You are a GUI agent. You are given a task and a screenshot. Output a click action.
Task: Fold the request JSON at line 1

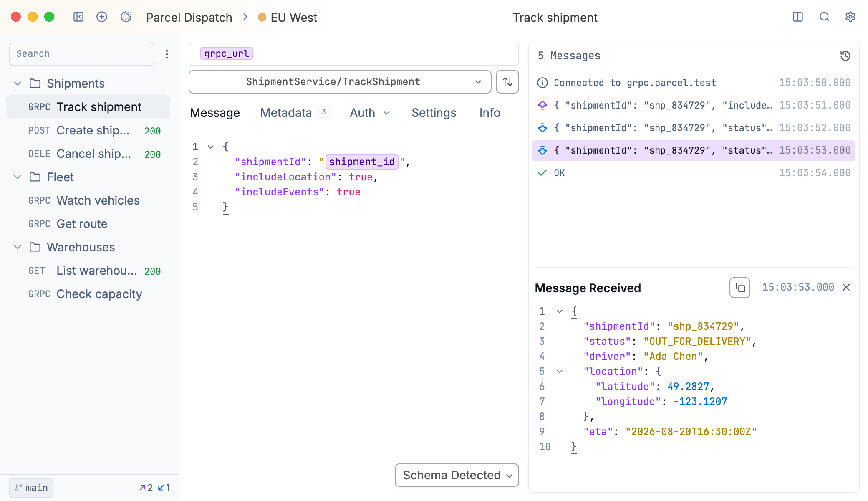tap(211, 147)
